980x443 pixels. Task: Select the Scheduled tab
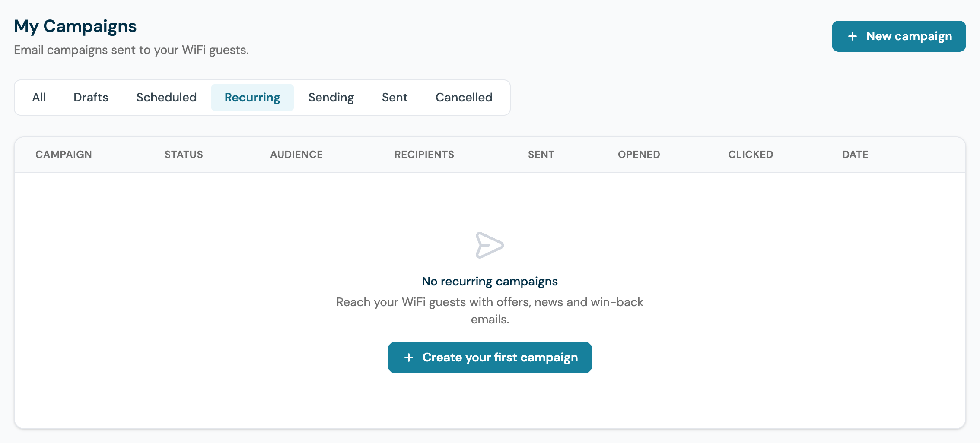pyautogui.click(x=166, y=98)
